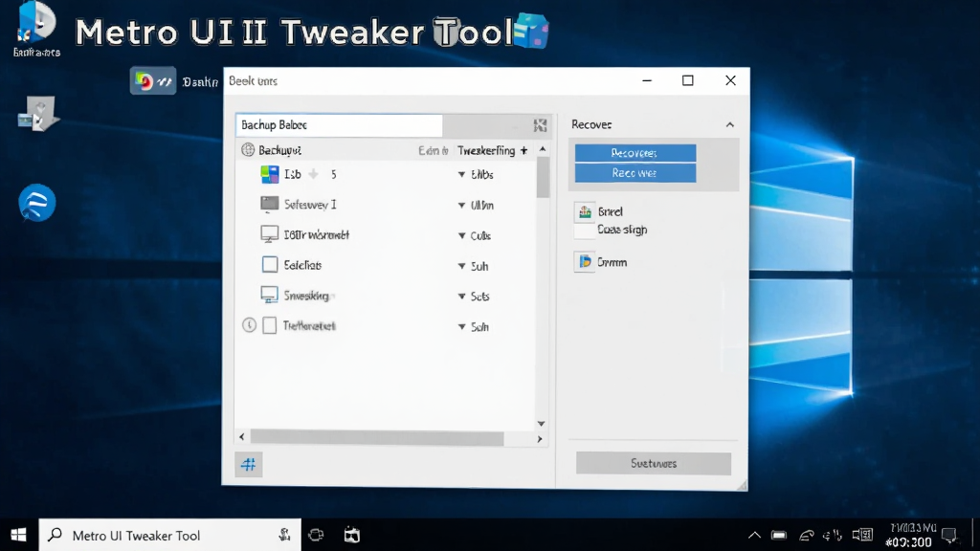Screen dimensions: 980x551
Task: Select the Snvesikirg row text
Action: [306, 296]
